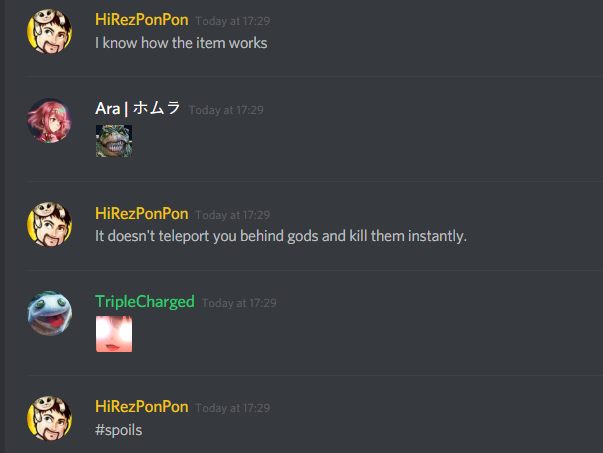The height and width of the screenshot is (453, 603).
Task: Click HiRezPonPon's avatar beside teleport message
Action: (x=49, y=225)
